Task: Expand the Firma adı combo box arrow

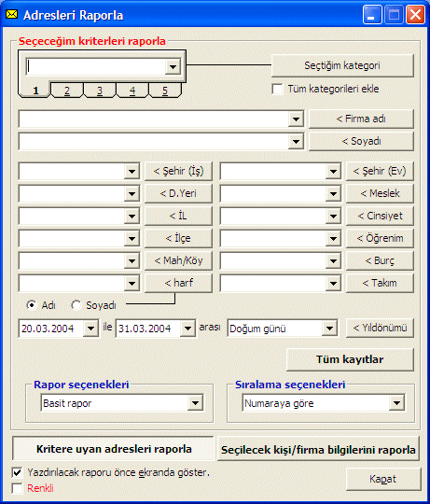Action: click(296, 119)
